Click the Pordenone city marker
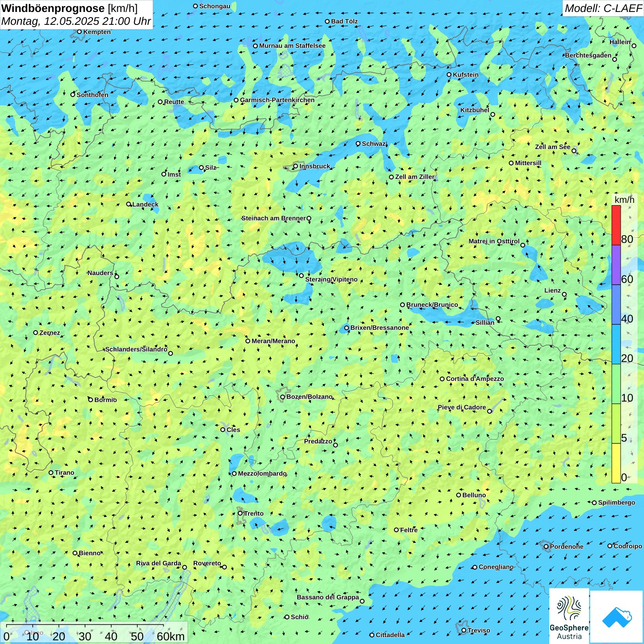The height and width of the screenshot is (644, 644). pyautogui.click(x=546, y=546)
